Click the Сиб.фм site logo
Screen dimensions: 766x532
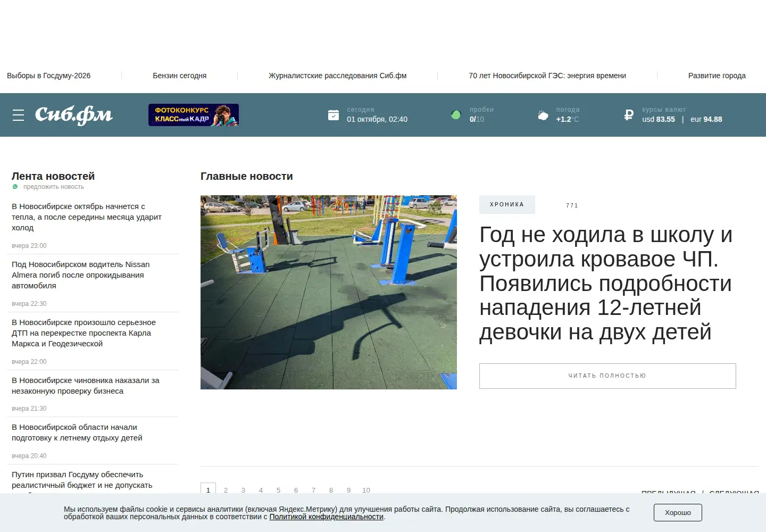74,115
